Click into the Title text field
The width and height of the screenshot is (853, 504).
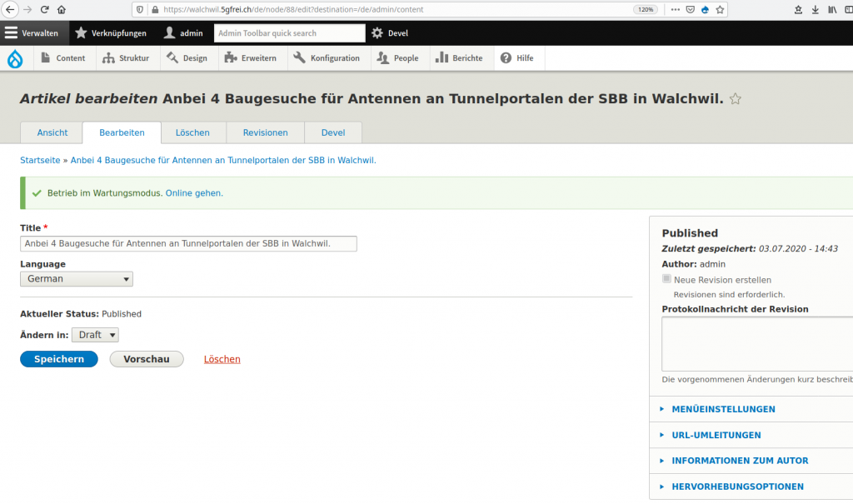pyautogui.click(x=188, y=244)
